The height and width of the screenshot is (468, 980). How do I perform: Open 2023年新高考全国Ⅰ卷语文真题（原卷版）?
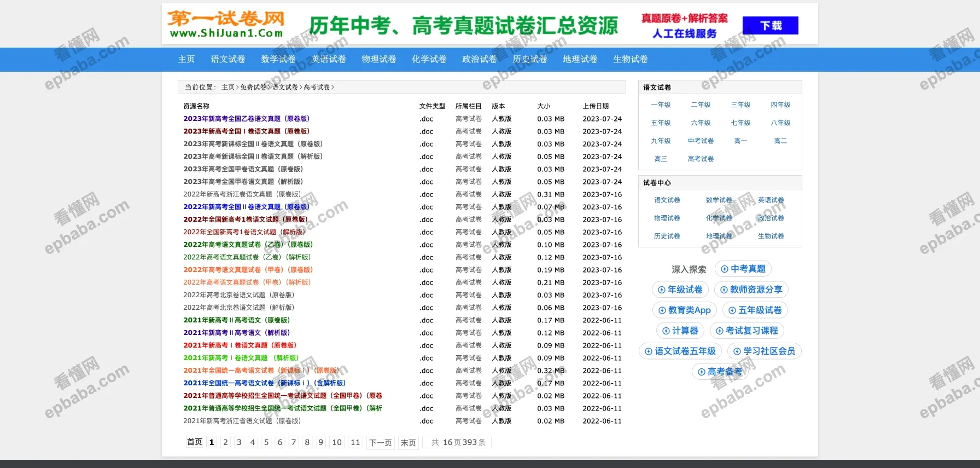pyautogui.click(x=247, y=131)
